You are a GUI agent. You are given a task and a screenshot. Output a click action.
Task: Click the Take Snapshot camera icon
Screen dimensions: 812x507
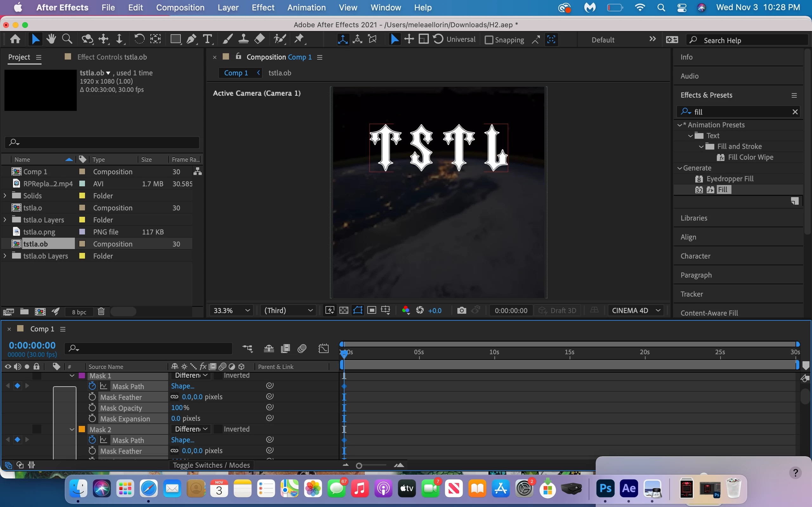click(462, 311)
